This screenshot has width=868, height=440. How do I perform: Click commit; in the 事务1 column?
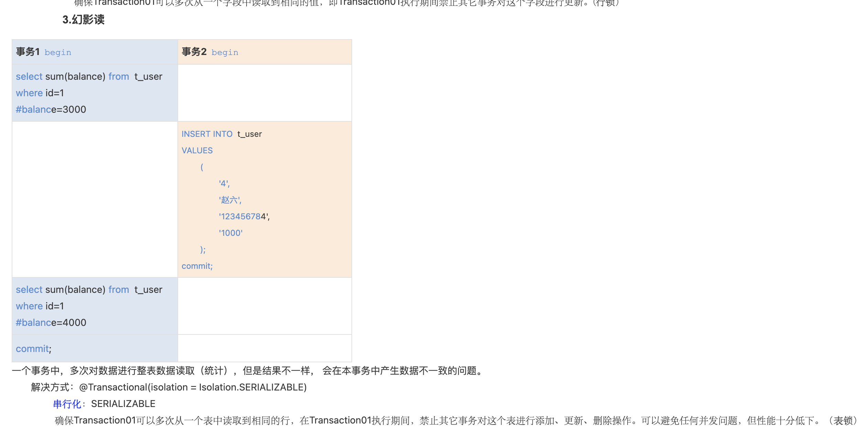click(x=33, y=349)
